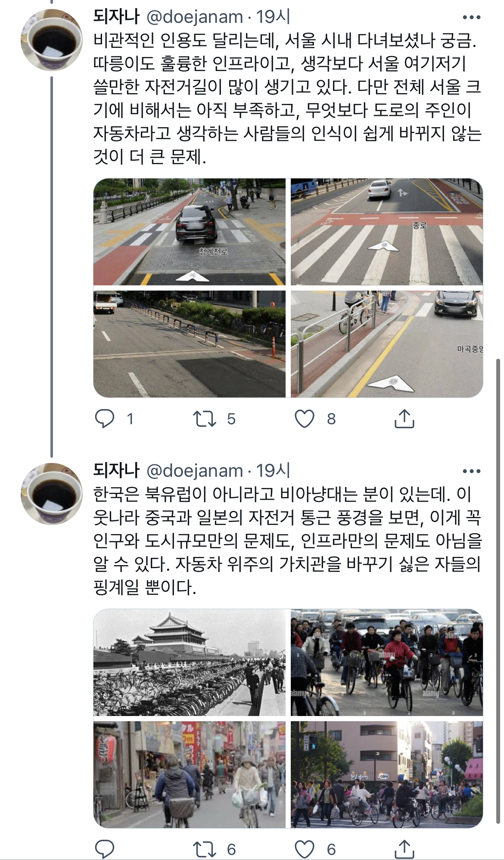Viewport: 504px width, 860px height.
Task: Visit @doejanam profile from first tweet
Action: 195,17
